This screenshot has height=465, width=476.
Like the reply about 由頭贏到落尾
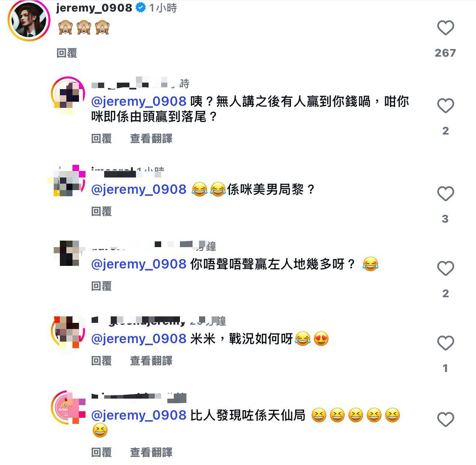tap(445, 106)
